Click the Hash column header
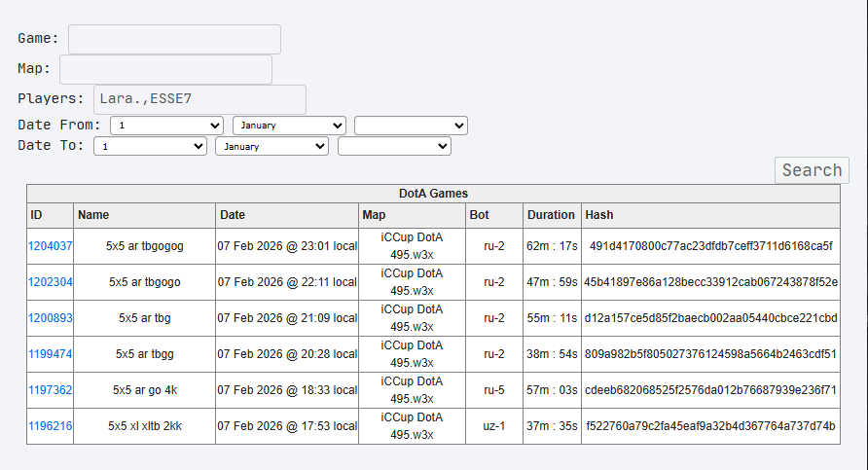Image resolution: width=868 pixels, height=470 pixels. pos(598,215)
